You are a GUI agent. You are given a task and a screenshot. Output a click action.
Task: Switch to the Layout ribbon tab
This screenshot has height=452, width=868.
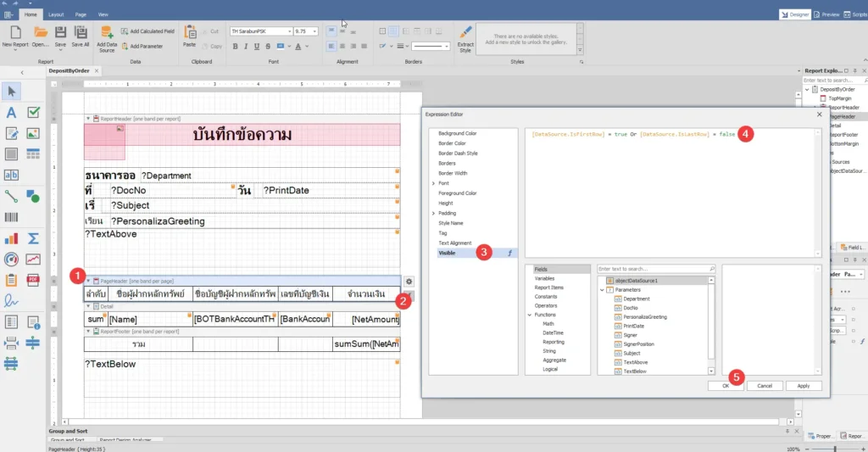point(55,14)
